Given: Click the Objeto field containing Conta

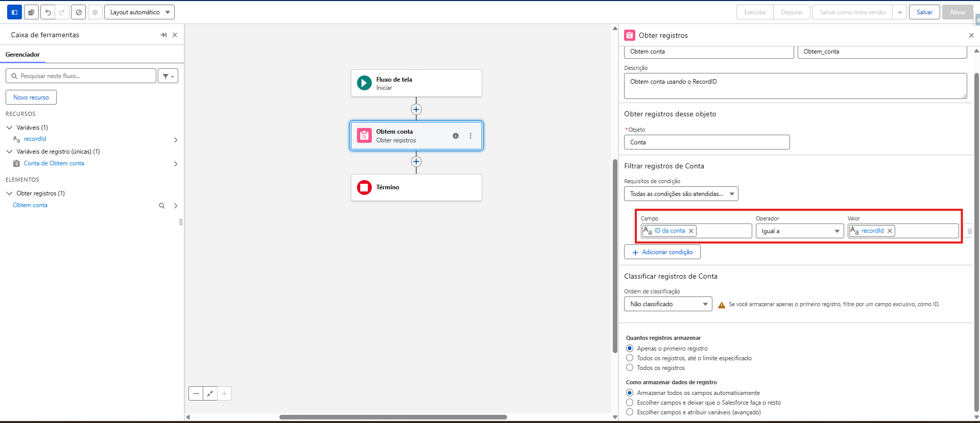Looking at the screenshot, I should [707, 142].
